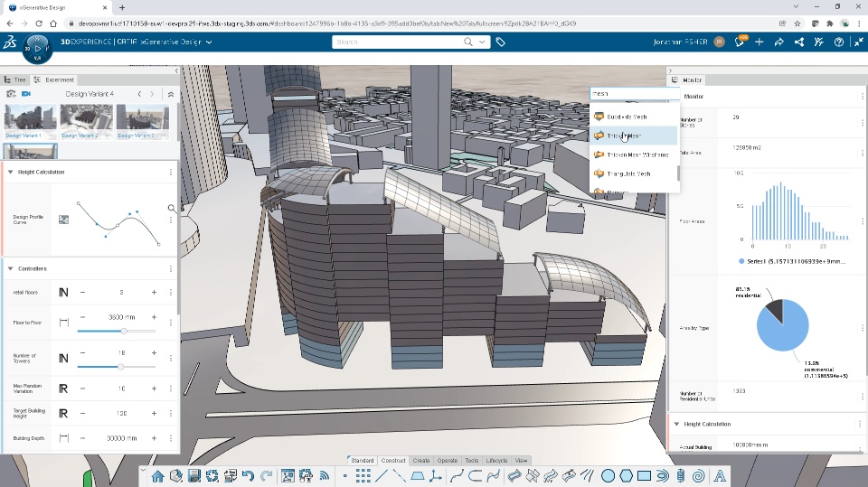Expand the bottom toolbar chevron at left
868x487 pixels.
click(143, 470)
